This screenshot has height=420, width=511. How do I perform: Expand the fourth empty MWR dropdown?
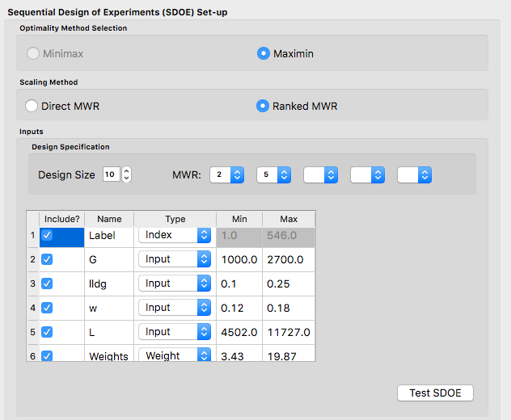tap(367, 174)
